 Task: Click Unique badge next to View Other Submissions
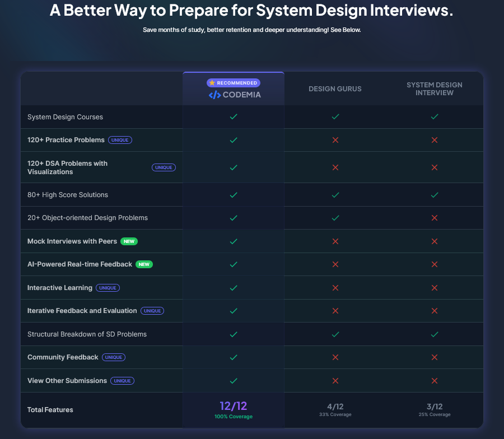(122, 381)
